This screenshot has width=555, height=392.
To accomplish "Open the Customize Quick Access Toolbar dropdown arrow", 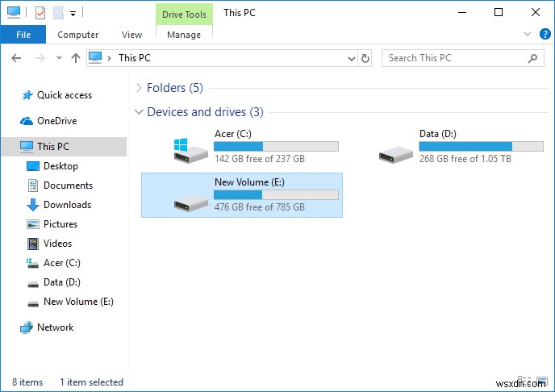I will click(x=73, y=14).
